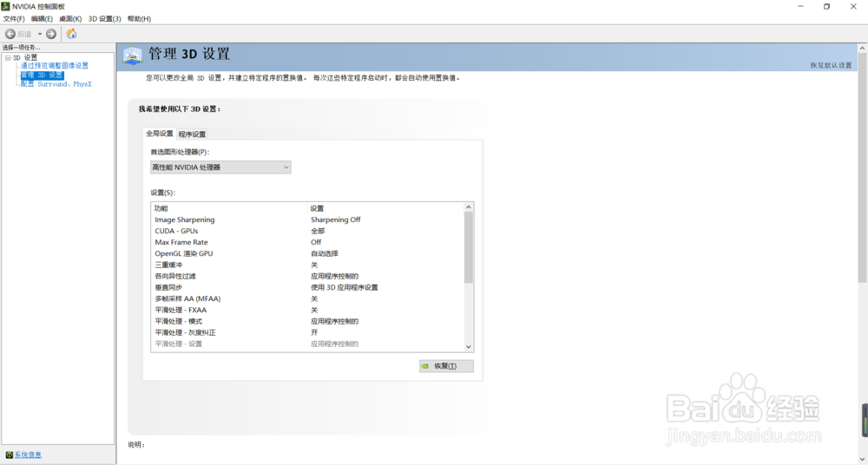
Task: Click the Sharpening Off value
Action: click(x=335, y=219)
